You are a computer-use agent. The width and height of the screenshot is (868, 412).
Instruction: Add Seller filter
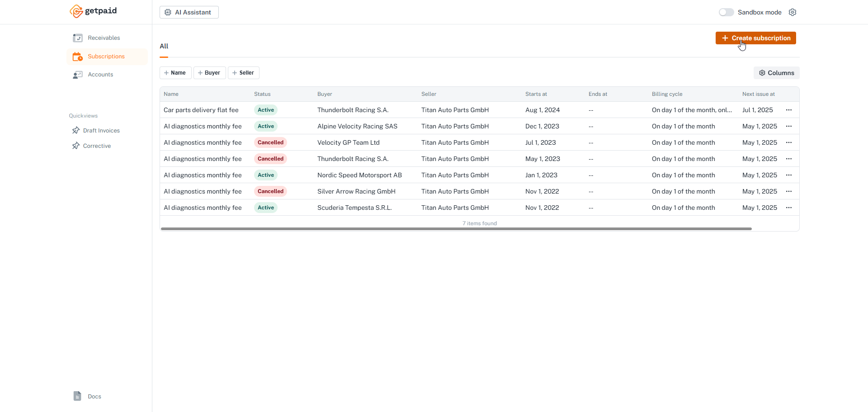pos(244,73)
